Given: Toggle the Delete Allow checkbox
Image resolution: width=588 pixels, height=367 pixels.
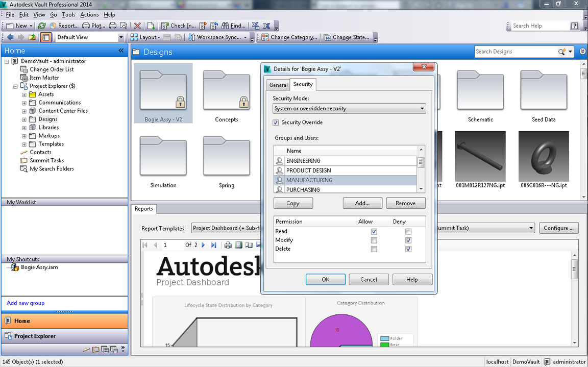Looking at the screenshot, I should pos(374,249).
